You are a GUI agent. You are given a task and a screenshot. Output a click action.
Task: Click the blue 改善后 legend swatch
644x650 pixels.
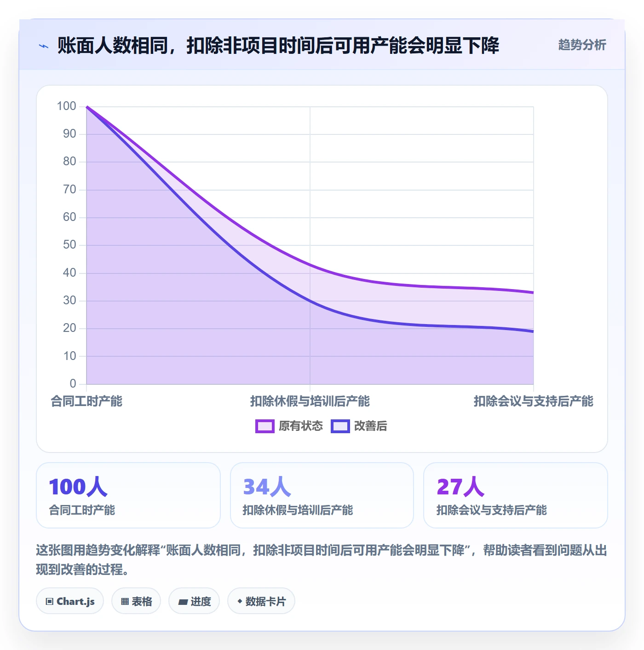pos(340,426)
